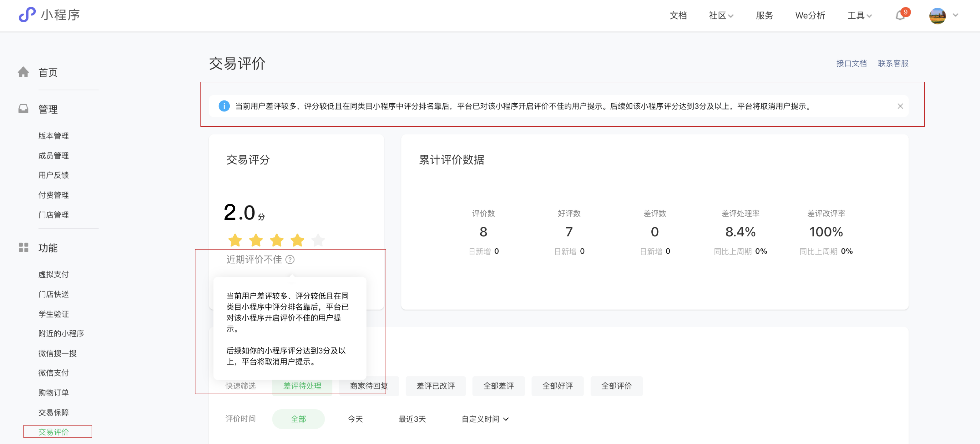Open the 自定义时间 dropdown
Image resolution: width=980 pixels, height=444 pixels.
[x=485, y=419]
